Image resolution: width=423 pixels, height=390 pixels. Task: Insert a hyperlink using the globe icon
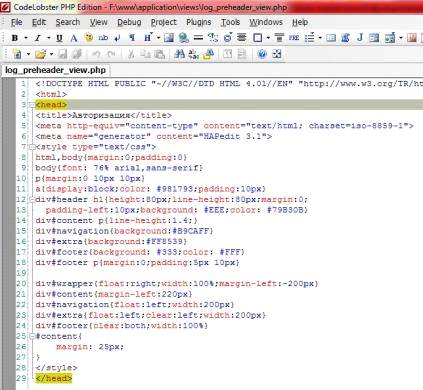tap(183, 38)
